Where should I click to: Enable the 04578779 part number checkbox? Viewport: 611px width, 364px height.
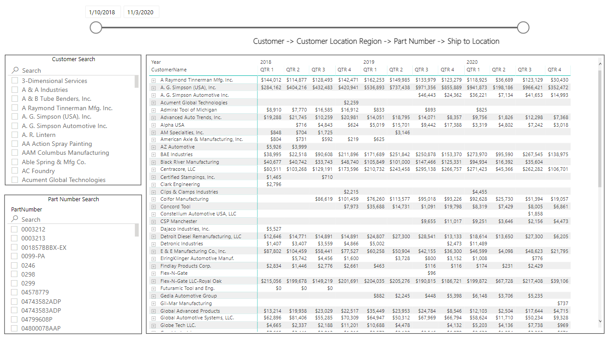click(x=15, y=292)
